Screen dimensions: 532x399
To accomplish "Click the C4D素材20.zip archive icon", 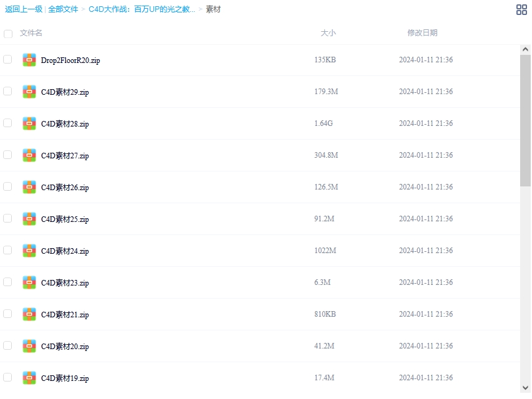I will tap(29, 347).
